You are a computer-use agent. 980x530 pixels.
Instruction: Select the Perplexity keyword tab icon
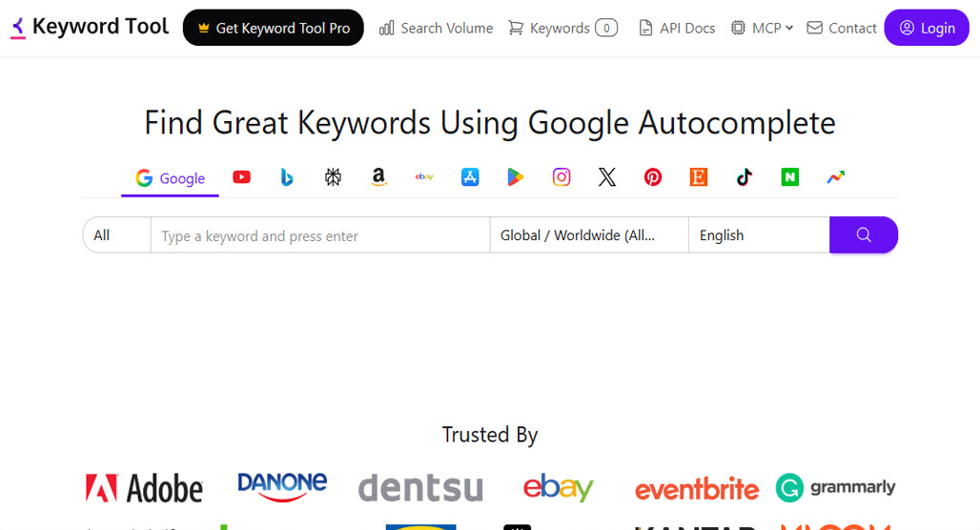[333, 177]
